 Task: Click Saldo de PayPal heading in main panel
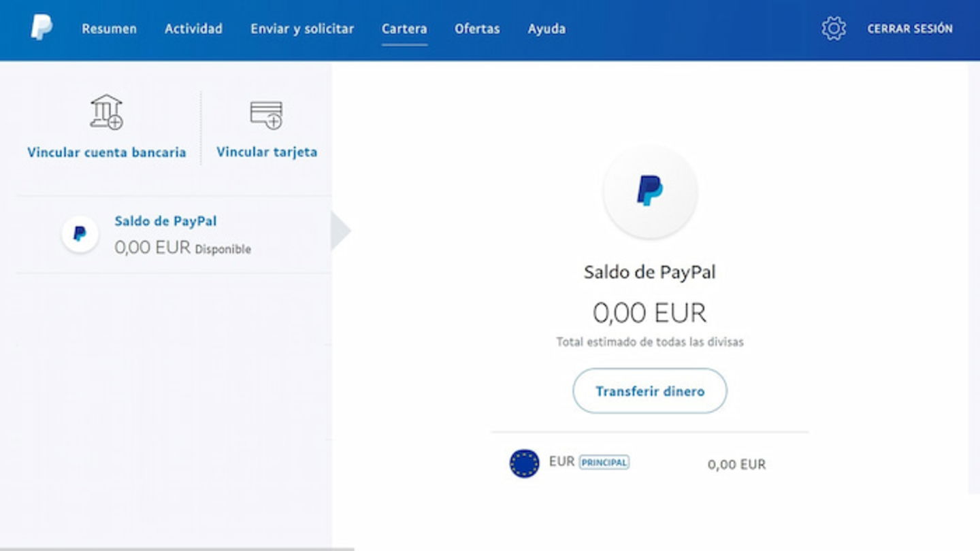click(650, 272)
